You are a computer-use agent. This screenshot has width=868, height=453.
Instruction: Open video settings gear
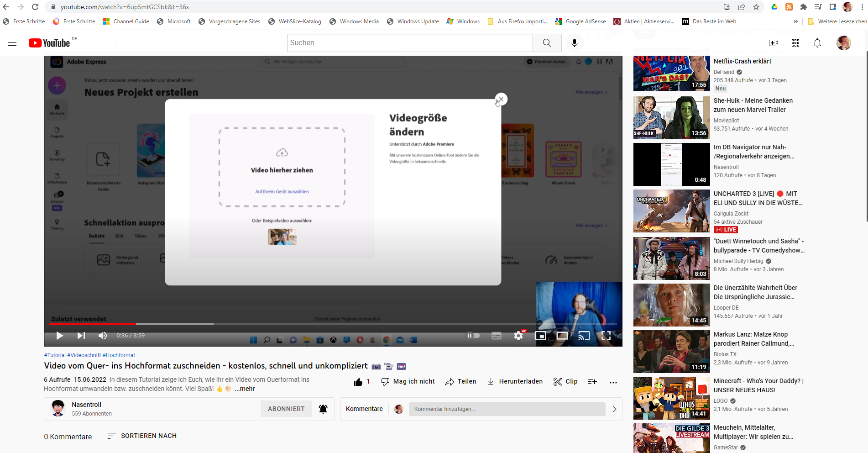click(518, 336)
